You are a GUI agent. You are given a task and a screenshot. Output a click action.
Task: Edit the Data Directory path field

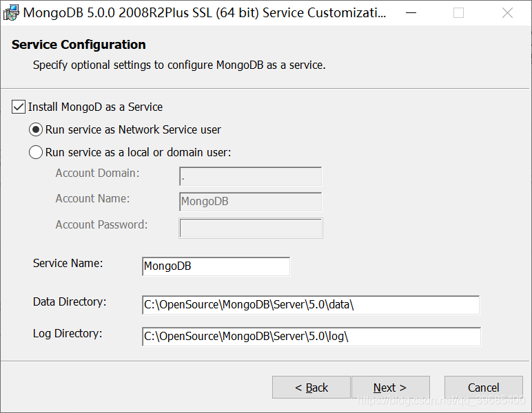tap(311, 305)
